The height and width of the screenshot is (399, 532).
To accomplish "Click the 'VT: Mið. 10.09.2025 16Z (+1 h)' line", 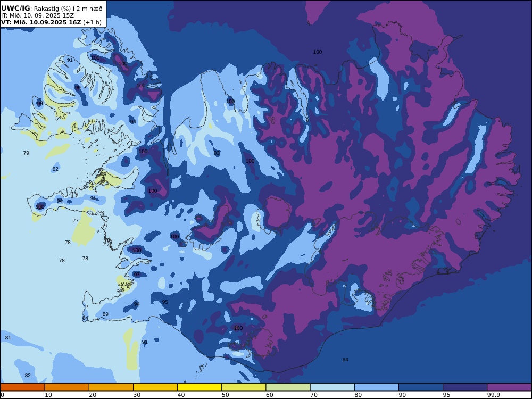I will (51, 22).
